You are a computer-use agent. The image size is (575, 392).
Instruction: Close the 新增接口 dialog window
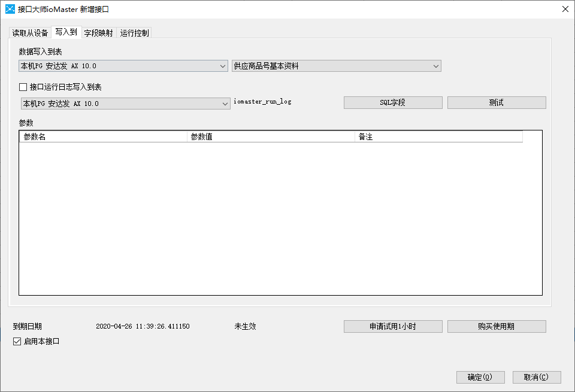(565, 9)
